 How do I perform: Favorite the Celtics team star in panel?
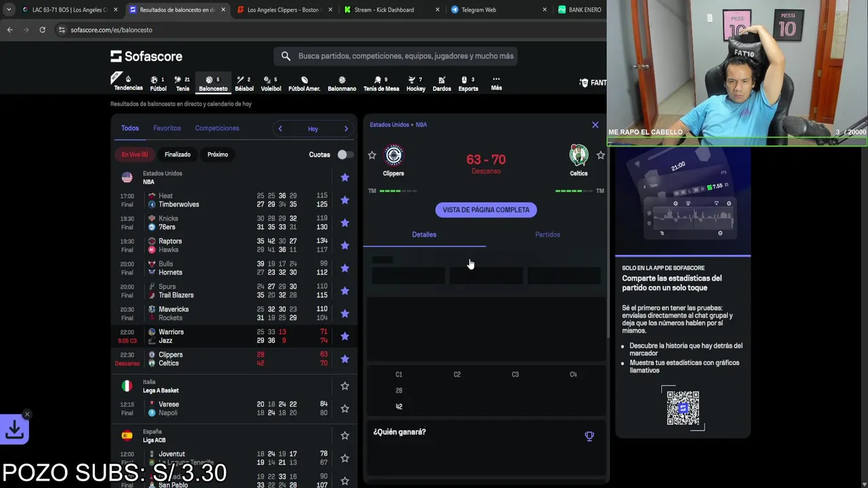(600, 155)
